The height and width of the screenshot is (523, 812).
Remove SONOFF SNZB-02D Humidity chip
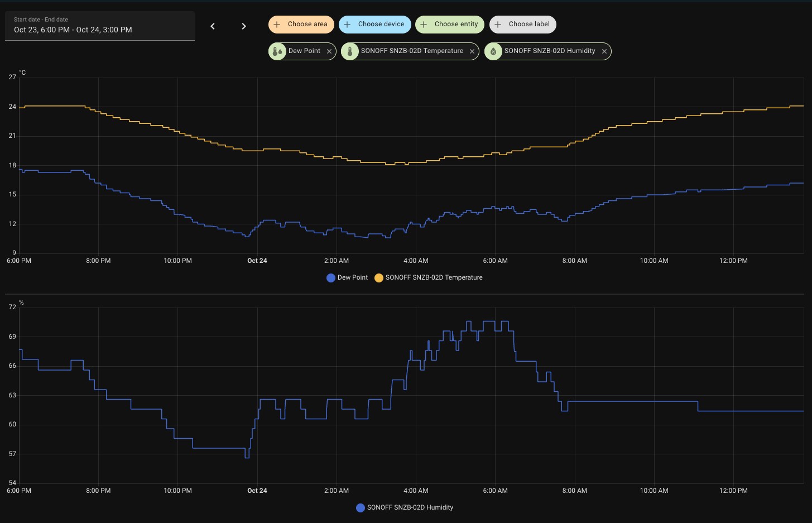604,51
